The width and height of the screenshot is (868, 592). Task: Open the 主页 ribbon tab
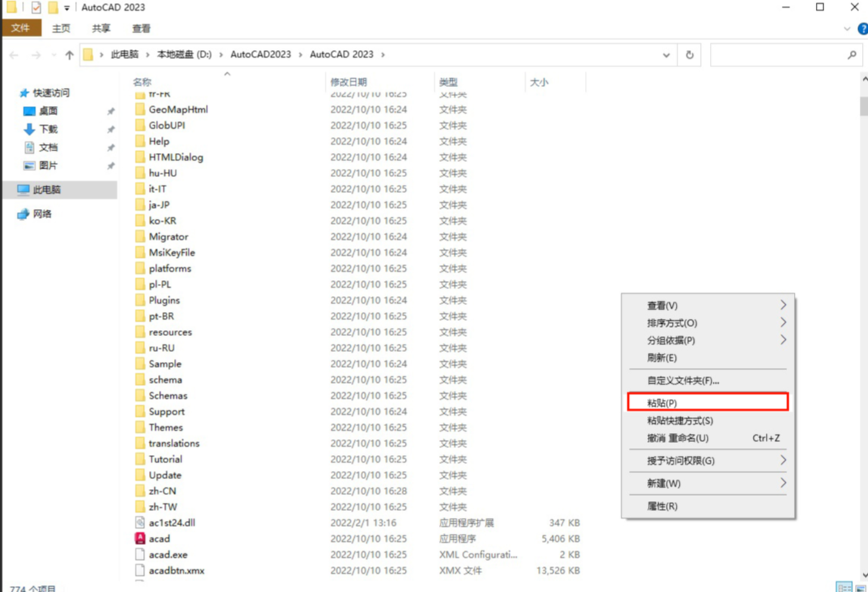coord(61,29)
